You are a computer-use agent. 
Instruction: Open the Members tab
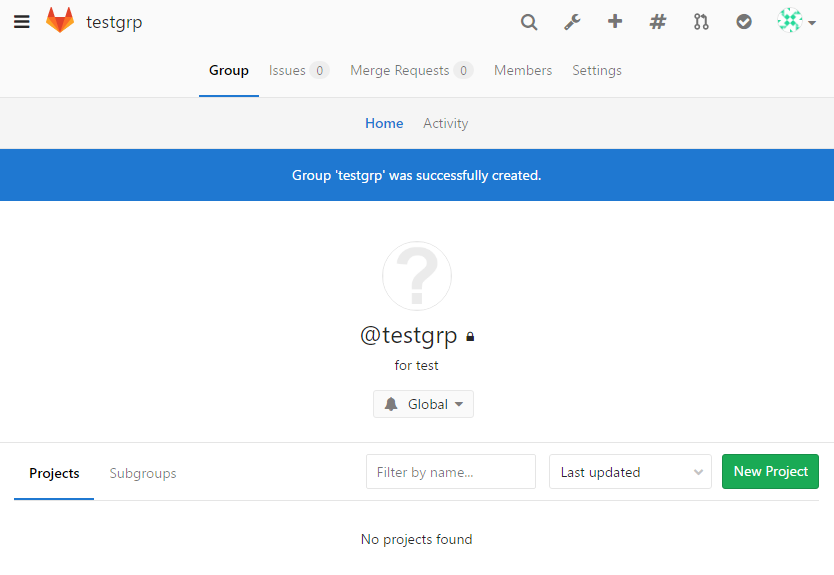click(523, 71)
